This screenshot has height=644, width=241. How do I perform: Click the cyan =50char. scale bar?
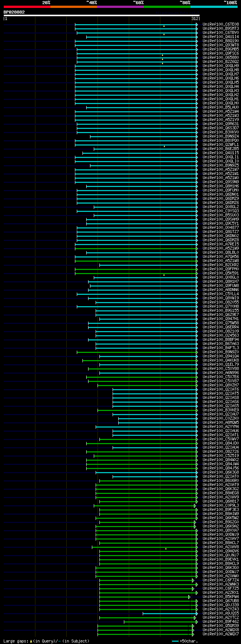pyautogui.click(x=175, y=641)
